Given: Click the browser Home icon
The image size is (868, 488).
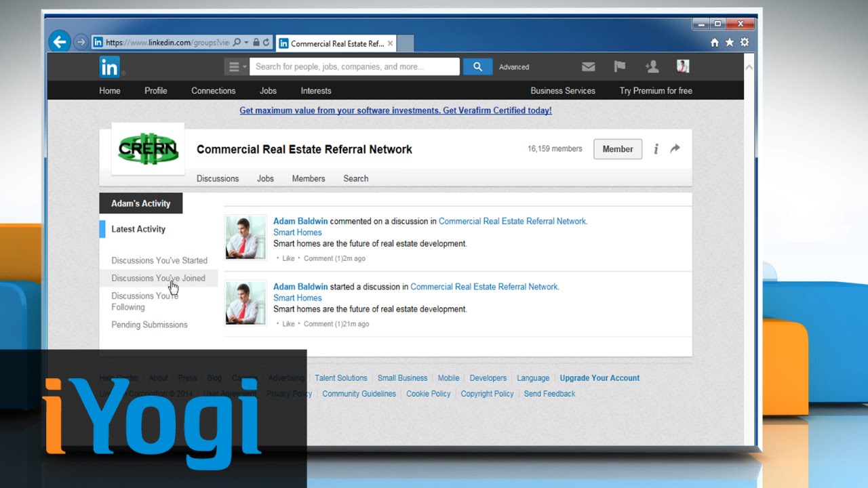Looking at the screenshot, I should point(715,42).
